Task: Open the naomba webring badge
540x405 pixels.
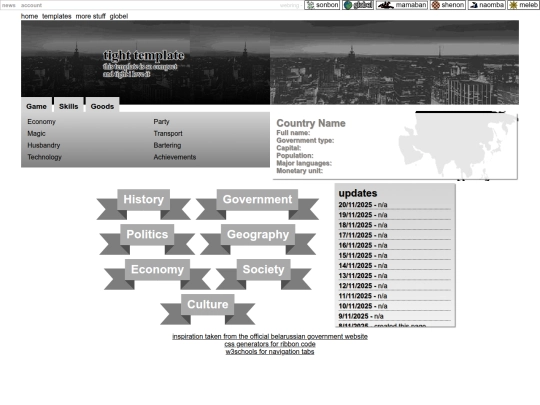Action: (x=487, y=5)
